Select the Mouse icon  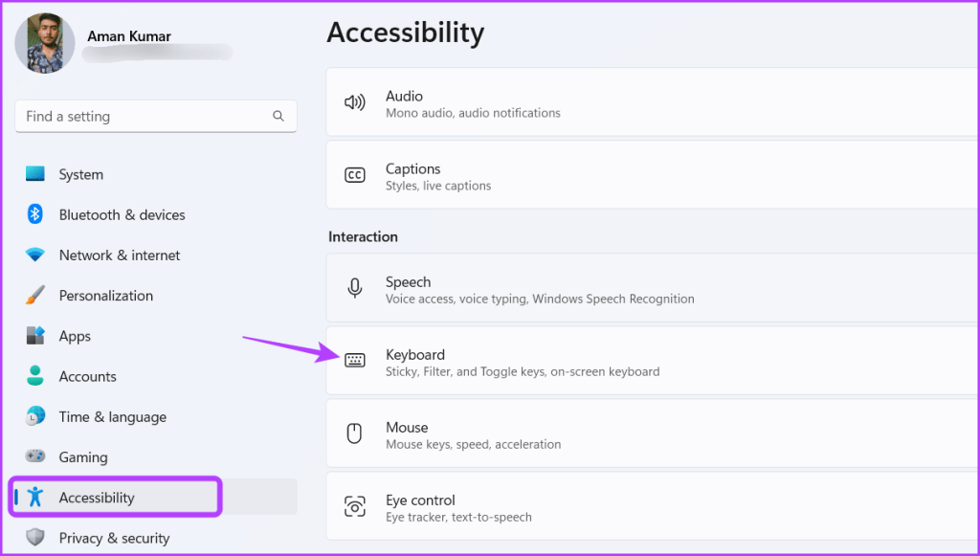click(355, 434)
